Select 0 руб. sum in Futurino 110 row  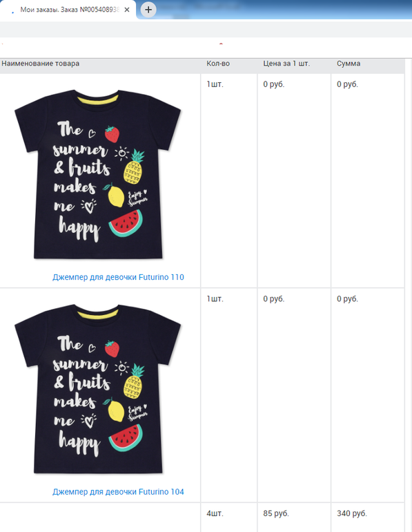coord(347,84)
